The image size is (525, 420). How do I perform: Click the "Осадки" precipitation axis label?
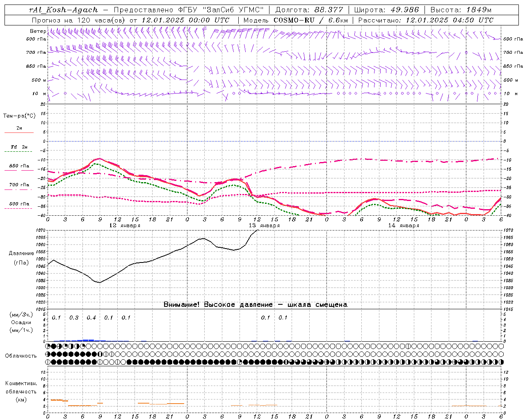point(21,322)
